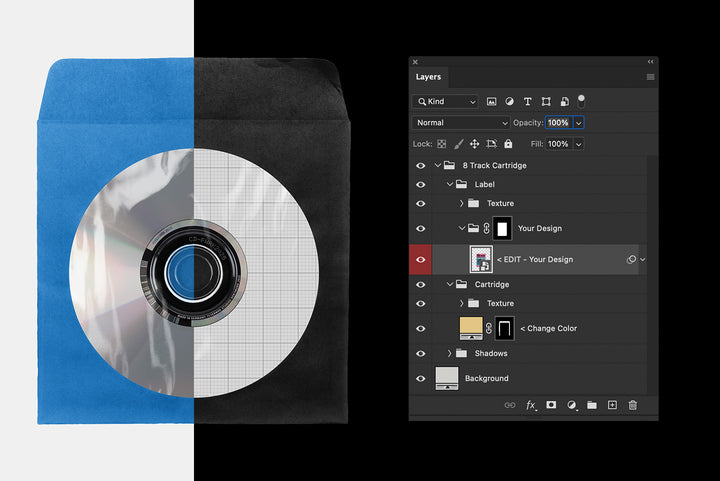Click the Fill percentage field
This screenshot has width=720, height=481.
point(558,144)
